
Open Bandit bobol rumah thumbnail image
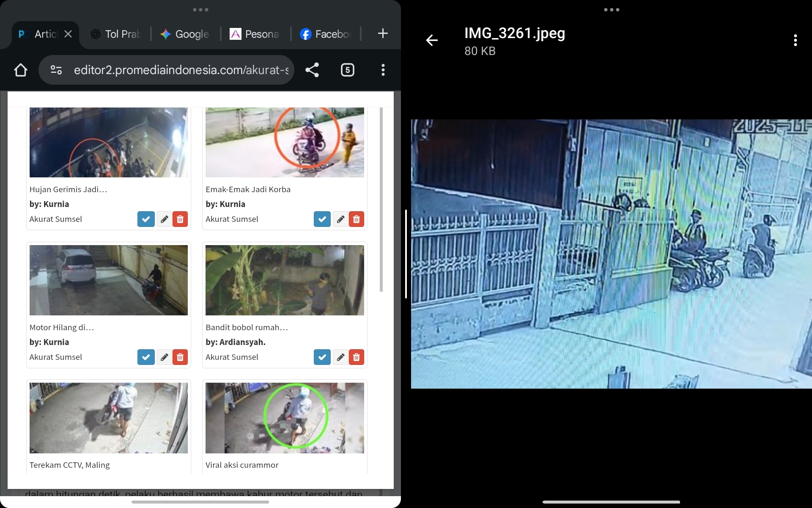(x=285, y=280)
